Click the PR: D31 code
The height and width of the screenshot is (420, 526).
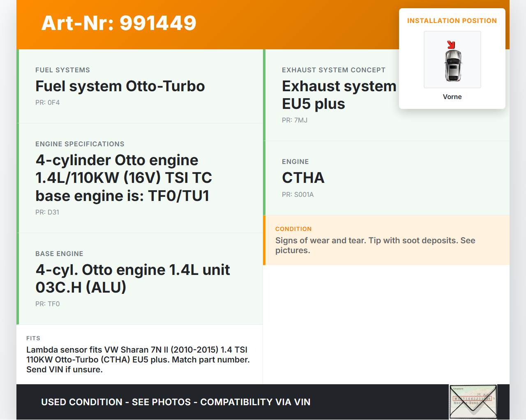tap(47, 212)
